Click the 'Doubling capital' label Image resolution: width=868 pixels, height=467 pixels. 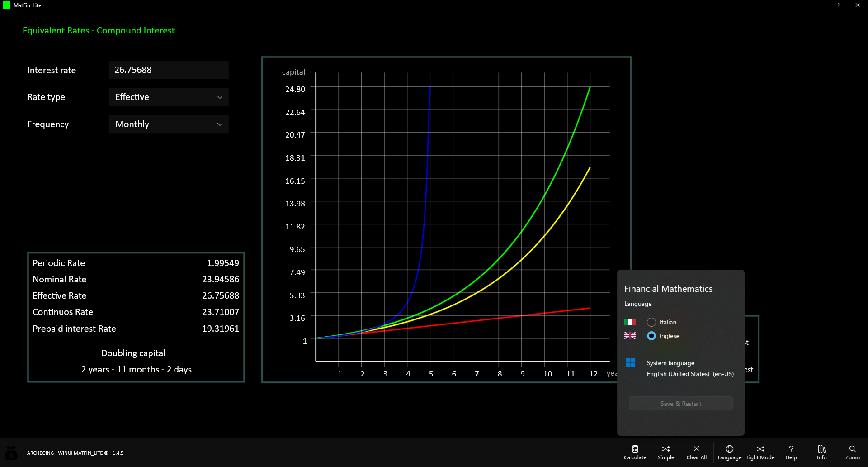point(133,353)
